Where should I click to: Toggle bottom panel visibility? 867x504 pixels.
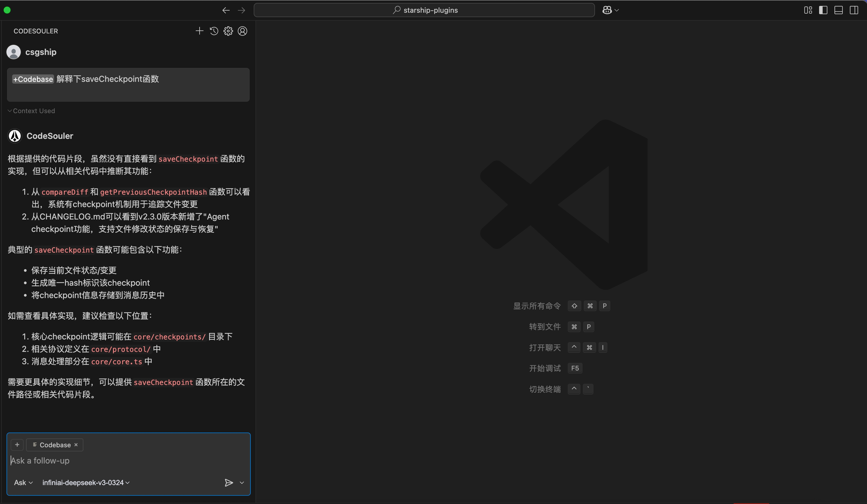point(839,10)
